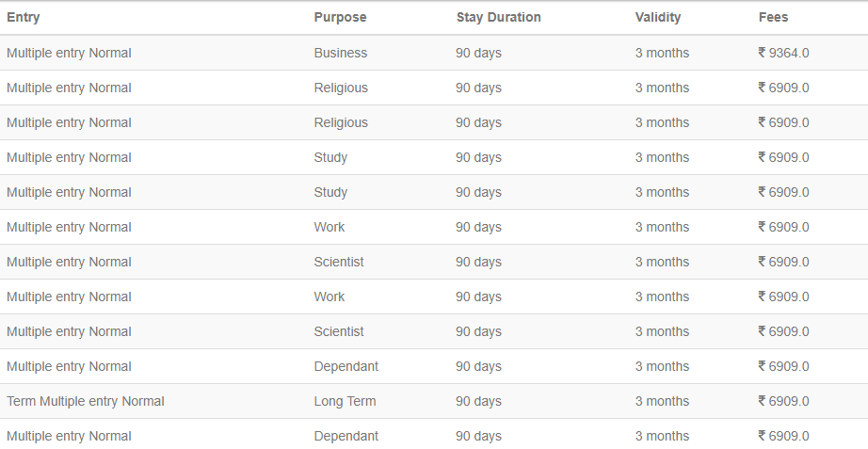Select the Term Multiple entry Normal row

[x=434, y=401]
